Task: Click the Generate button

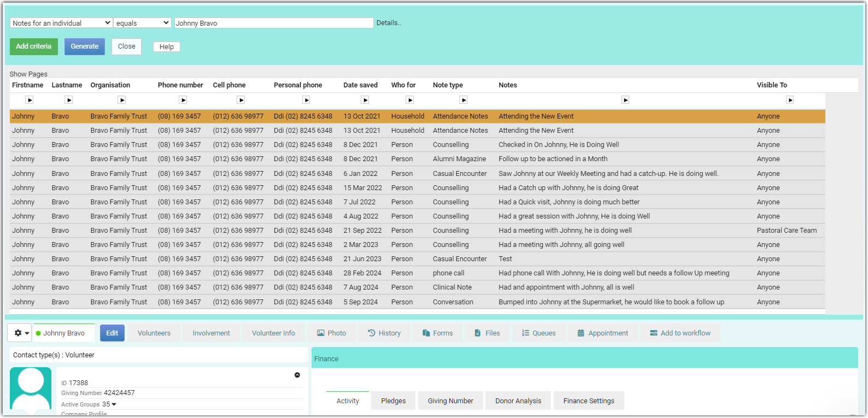Action: (85, 46)
